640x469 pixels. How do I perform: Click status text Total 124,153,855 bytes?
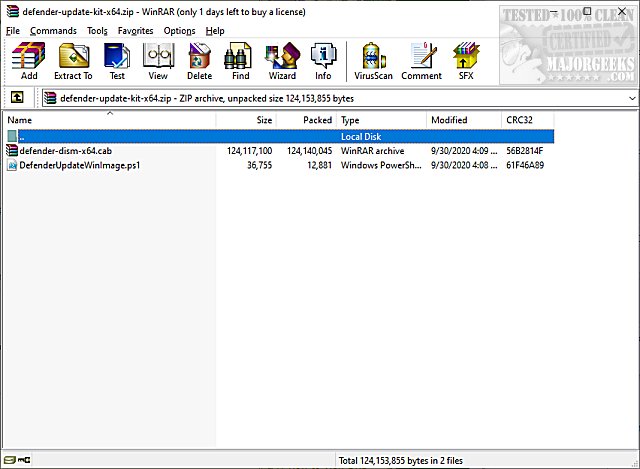400,460
